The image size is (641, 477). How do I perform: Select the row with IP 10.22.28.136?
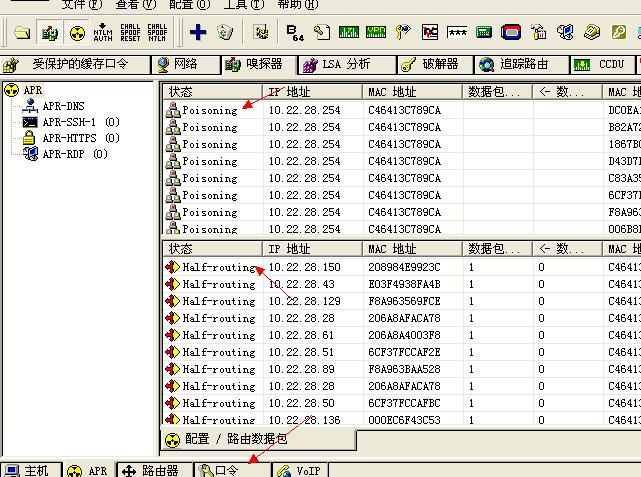(402, 420)
